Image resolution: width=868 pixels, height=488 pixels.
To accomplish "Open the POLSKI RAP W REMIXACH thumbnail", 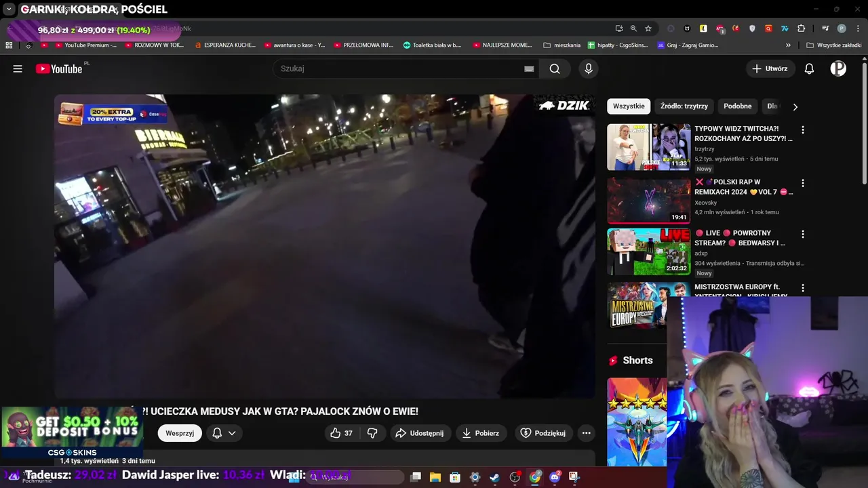I will 648,201.
